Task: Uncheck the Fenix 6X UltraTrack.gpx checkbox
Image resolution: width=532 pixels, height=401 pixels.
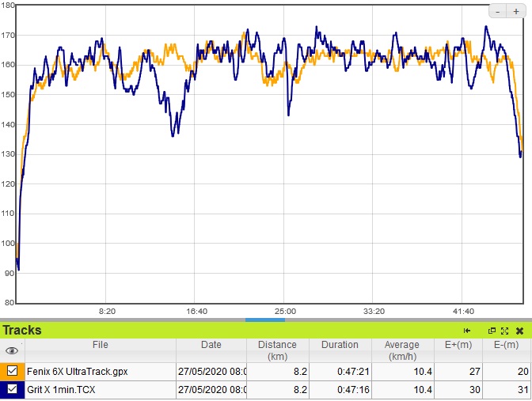Action: [x=13, y=370]
